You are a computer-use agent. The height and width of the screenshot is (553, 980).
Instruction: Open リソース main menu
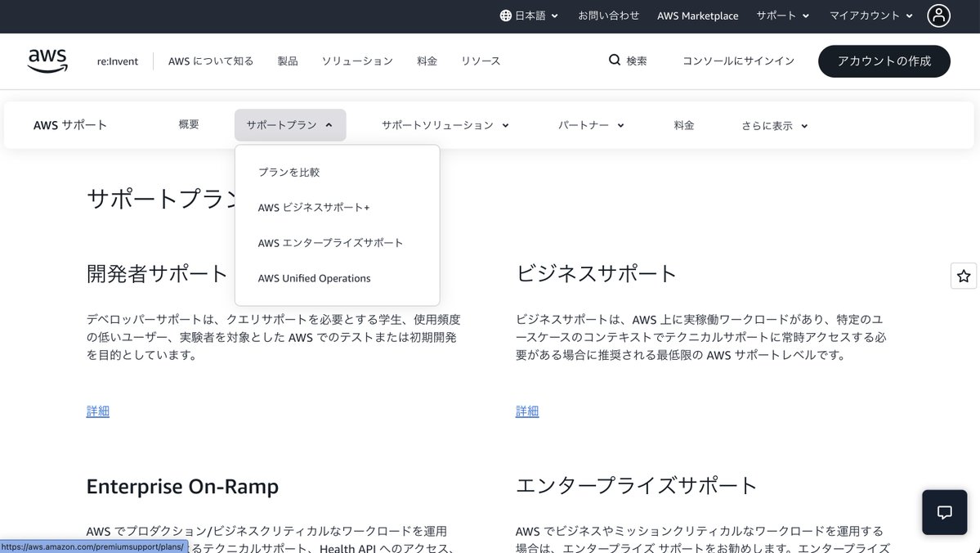(481, 61)
